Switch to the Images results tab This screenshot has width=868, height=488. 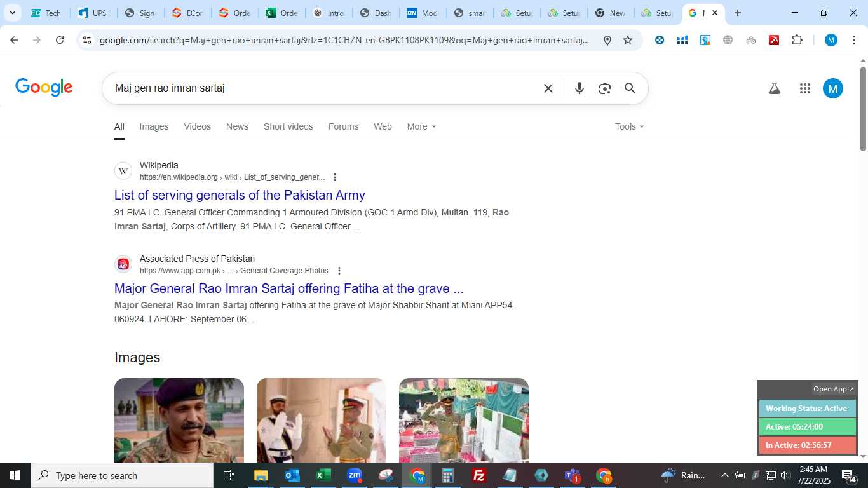pos(154,126)
